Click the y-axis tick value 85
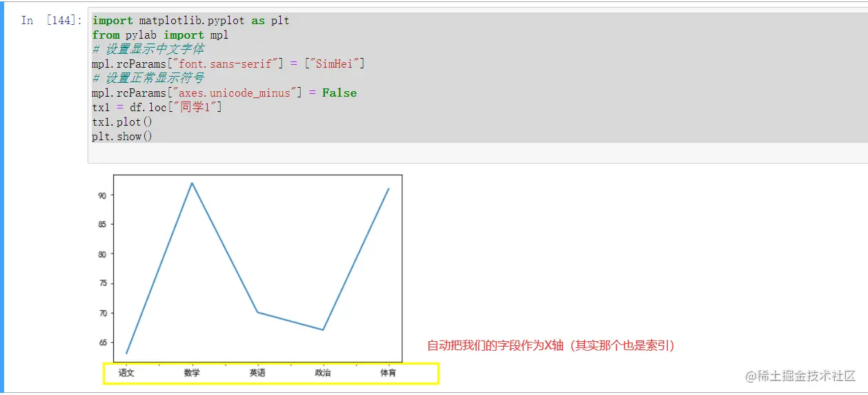This screenshot has height=395, width=868. [x=102, y=224]
